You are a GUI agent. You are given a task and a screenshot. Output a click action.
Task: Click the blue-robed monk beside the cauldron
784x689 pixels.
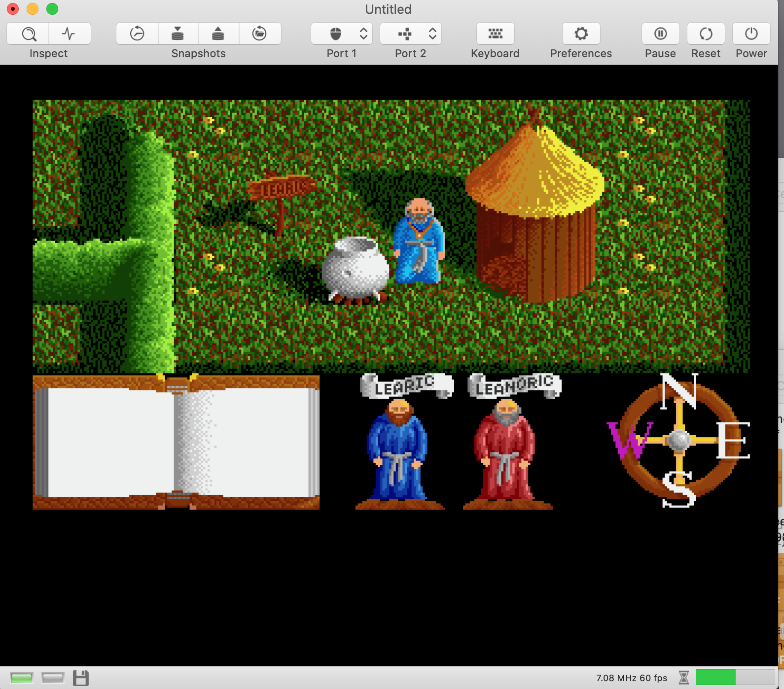419,241
